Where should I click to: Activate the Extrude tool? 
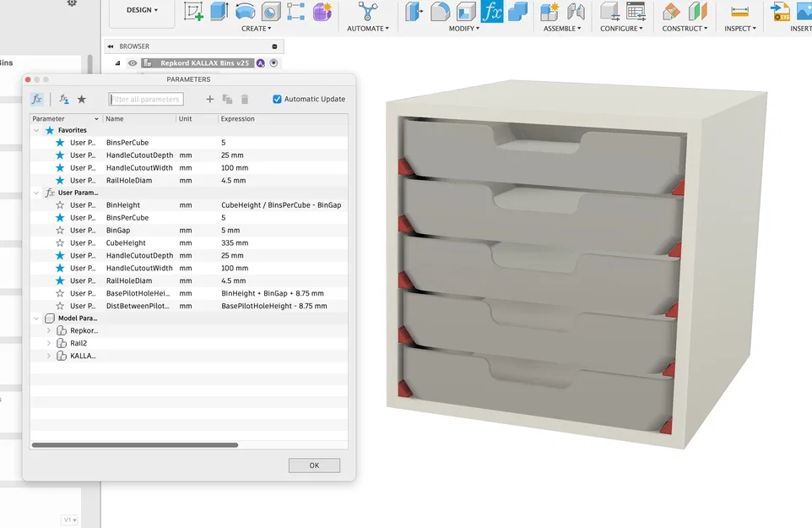pos(220,13)
